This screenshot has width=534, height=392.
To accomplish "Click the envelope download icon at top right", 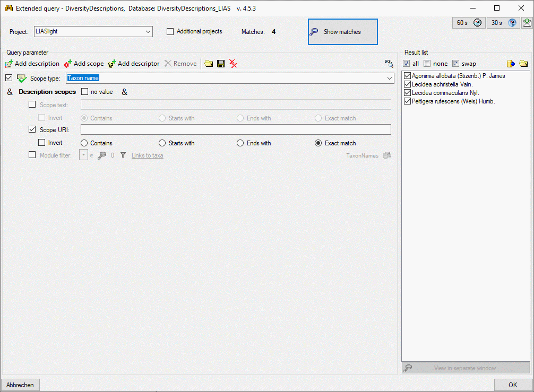I will [x=527, y=23].
